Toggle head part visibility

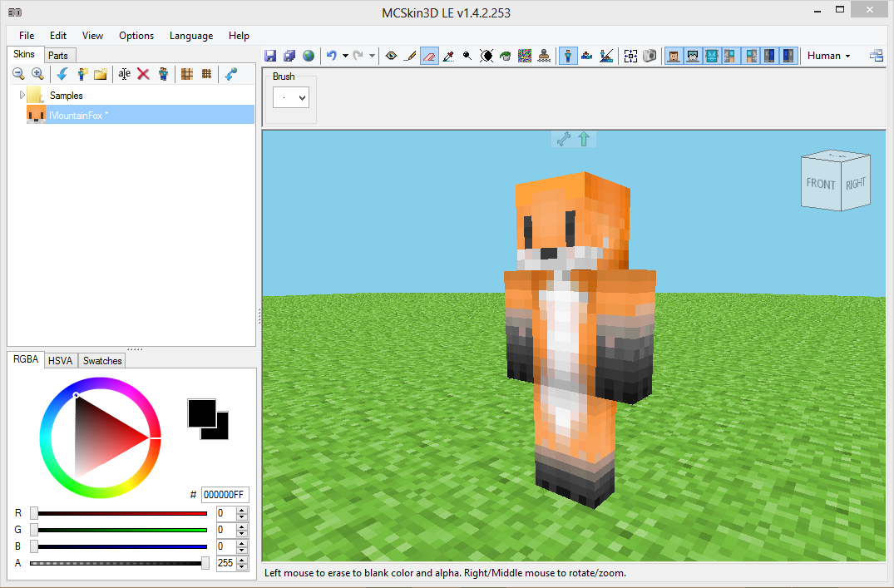[674, 56]
